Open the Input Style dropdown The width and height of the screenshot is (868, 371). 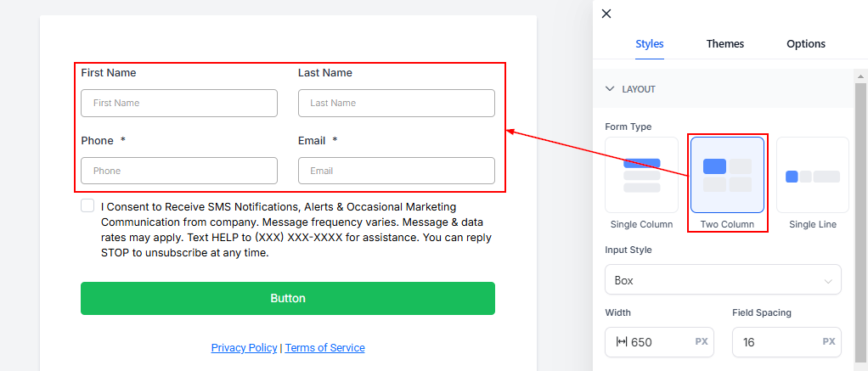click(x=722, y=280)
